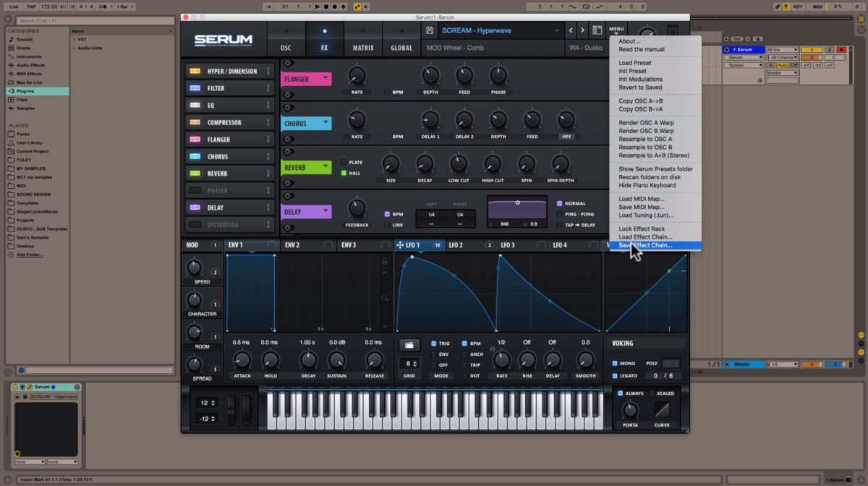Select the LFO 3 tab
The image size is (868, 486).
[x=522, y=245]
